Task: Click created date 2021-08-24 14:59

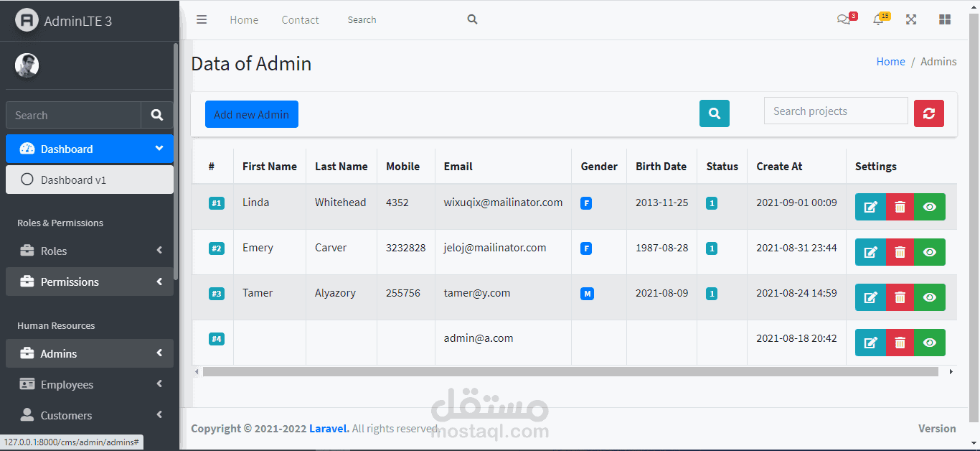Action: tap(796, 293)
